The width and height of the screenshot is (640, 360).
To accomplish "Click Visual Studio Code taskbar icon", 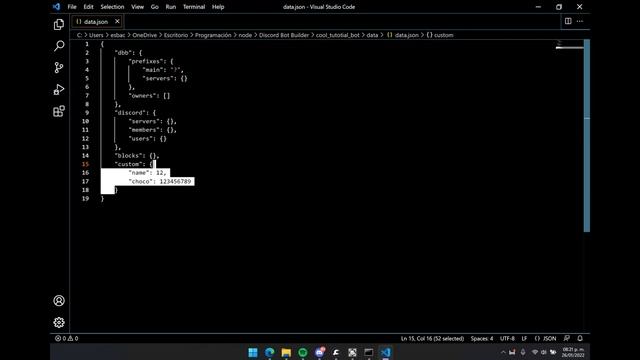I will (385, 352).
